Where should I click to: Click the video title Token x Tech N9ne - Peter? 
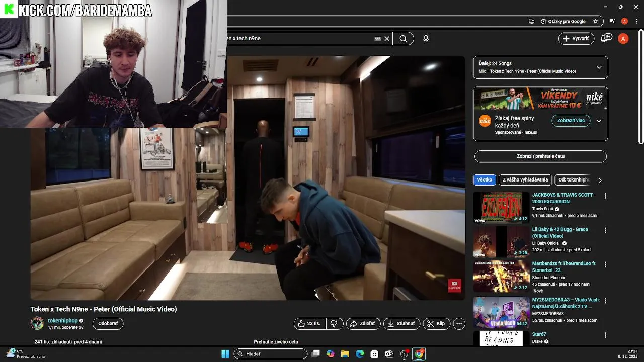click(x=104, y=309)
